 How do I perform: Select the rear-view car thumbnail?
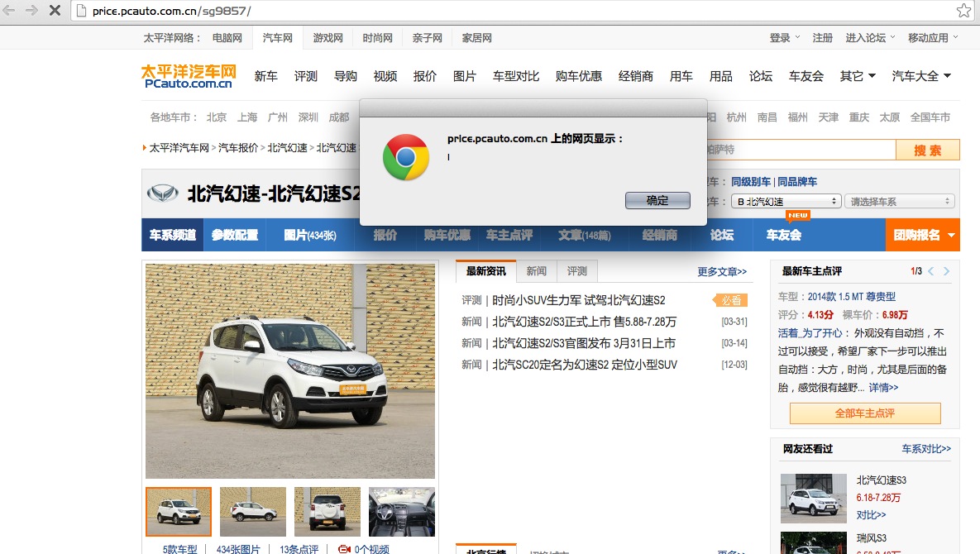pos(327,512)
